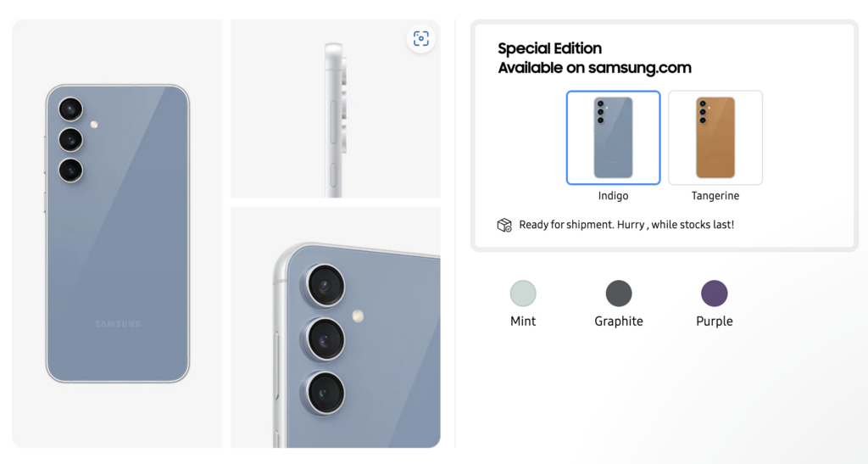Click the Purple text label
Viewport: 868px width, 464px height.
click(x=715, y=321)
